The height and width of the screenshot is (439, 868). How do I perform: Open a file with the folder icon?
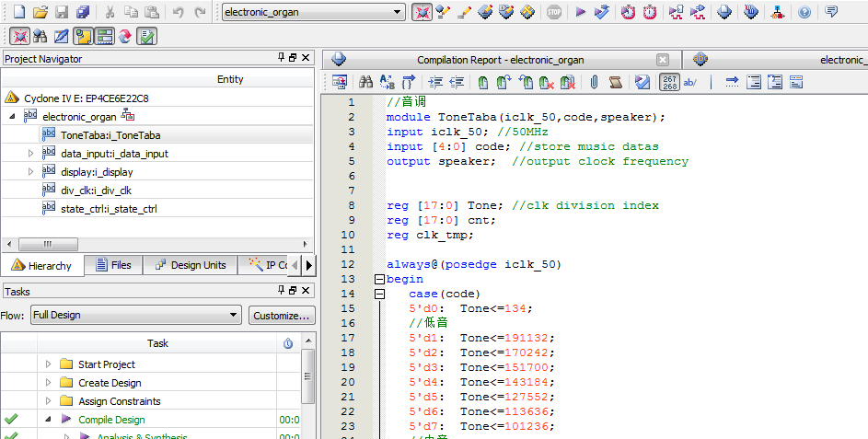(40, 12)
